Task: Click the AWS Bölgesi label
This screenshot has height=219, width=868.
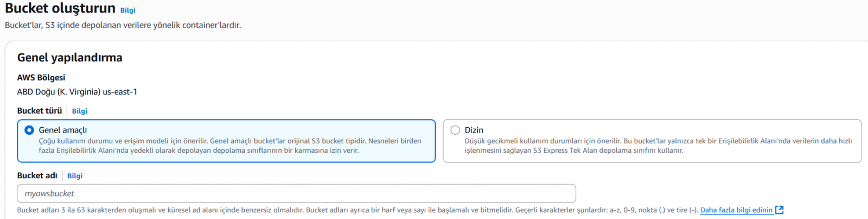Action: pos(41,77)
